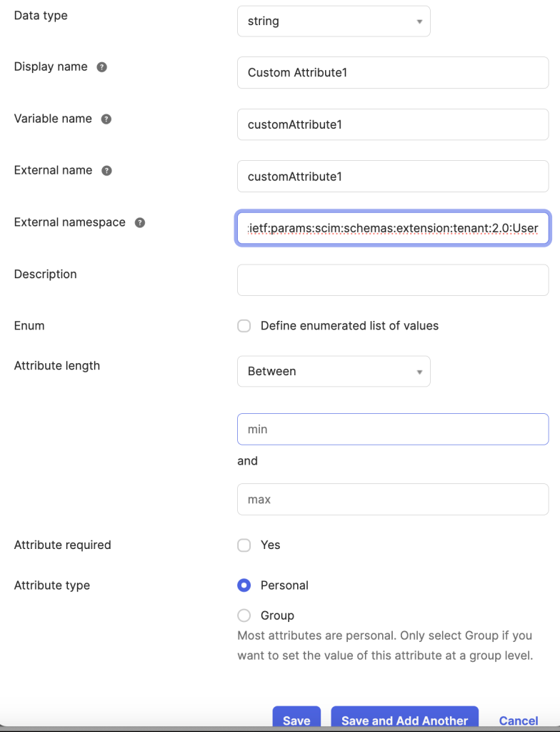Click the empty Description field
This screenshot has height=732, width=560.
tap(393, 280)
